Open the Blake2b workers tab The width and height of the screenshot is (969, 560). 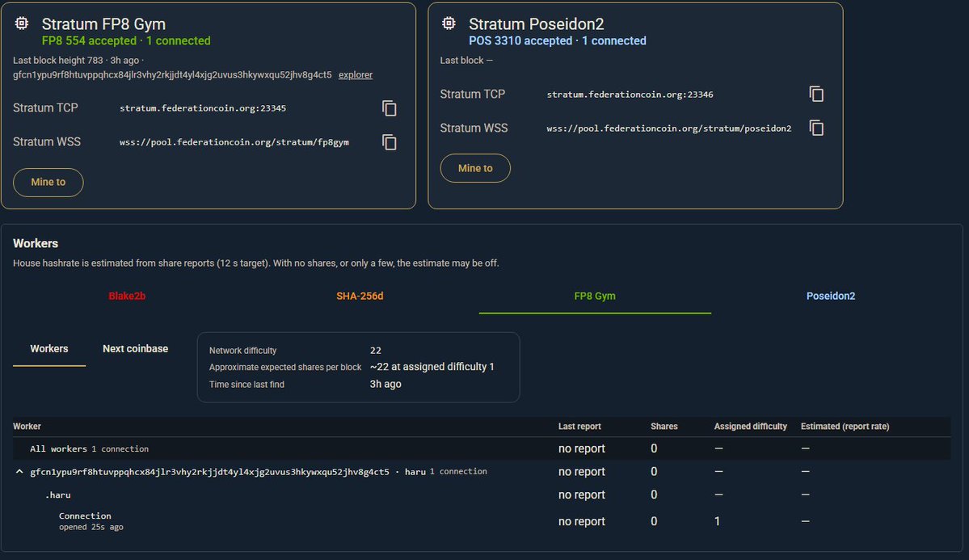127,296
